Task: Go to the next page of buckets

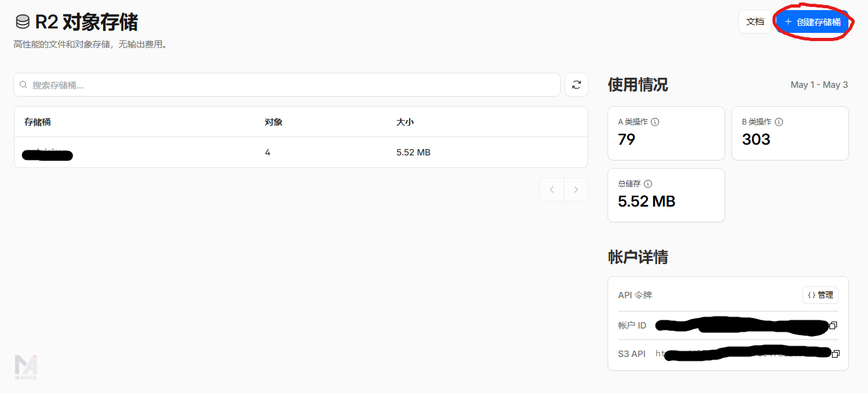Action: point(576,190)
